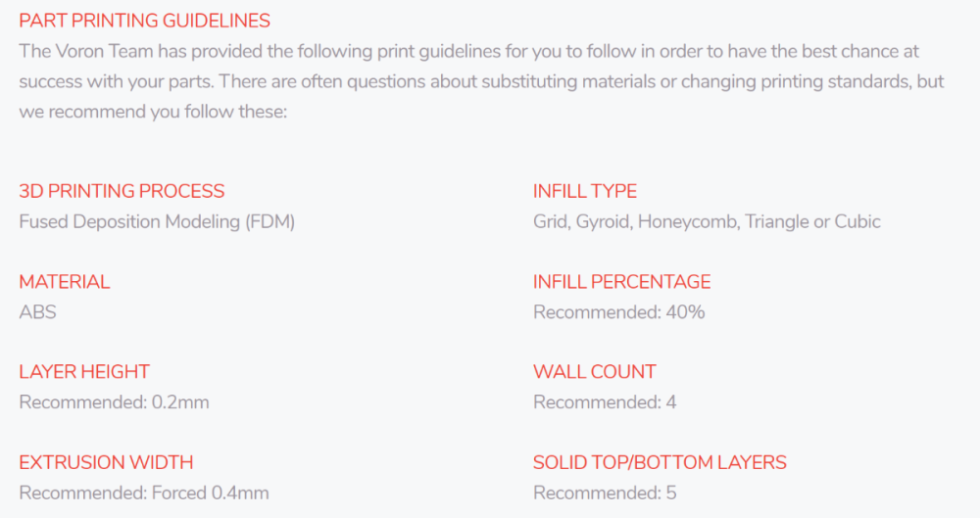Click the Voron Team intro paragraph first line
The width and height of the screenshot is (980, 518).
click(468, 51)
